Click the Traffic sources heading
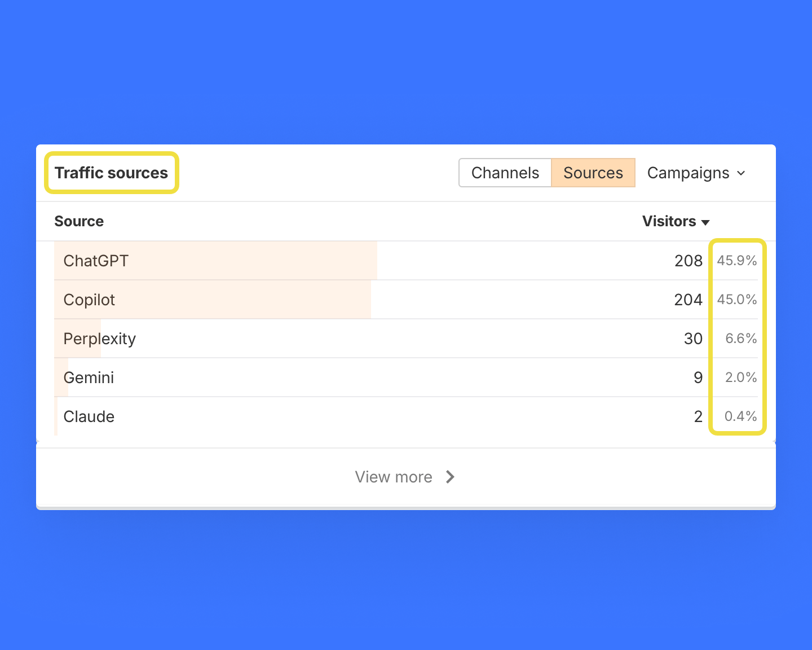The height and width of the screenshot is (650, 812). pyautogui.click(x=111, y=173)
